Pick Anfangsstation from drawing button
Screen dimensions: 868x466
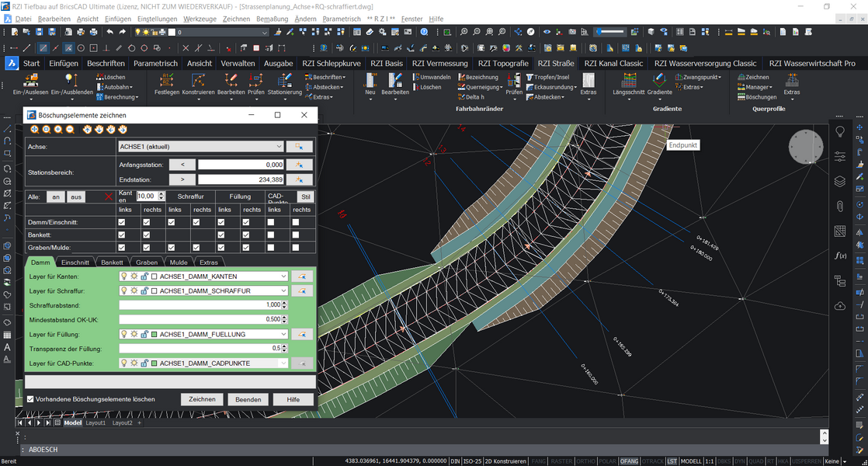299,165
